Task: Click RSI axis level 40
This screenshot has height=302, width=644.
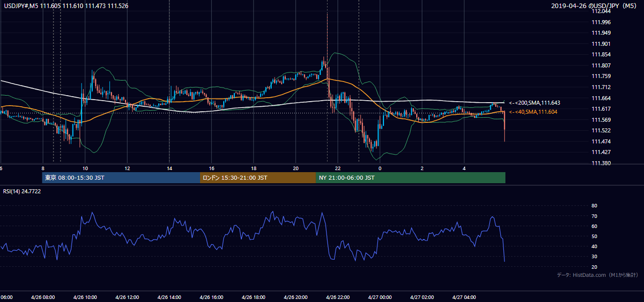Action: click(594, 246)
